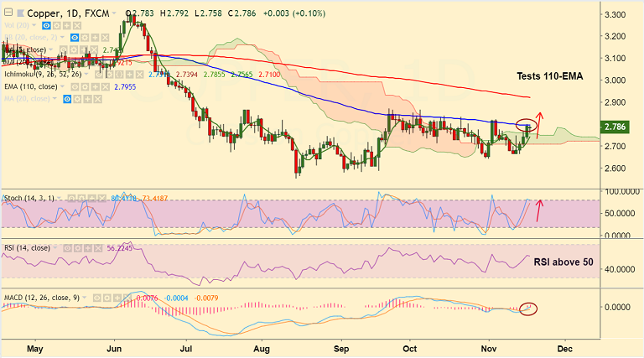The image size is (644, 358).
Task: Open dropdown arrow for MA (20, close)
Action: [55, 99]
